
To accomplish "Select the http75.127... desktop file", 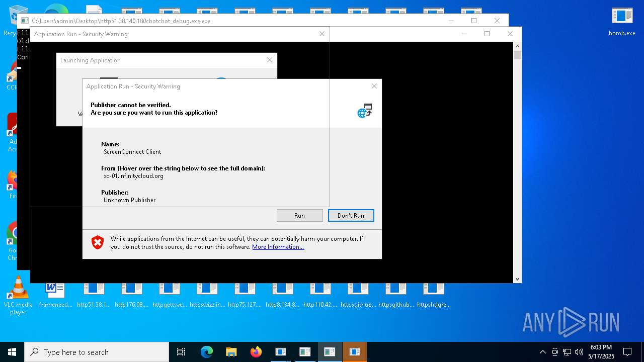I will [x=245, y=295].
